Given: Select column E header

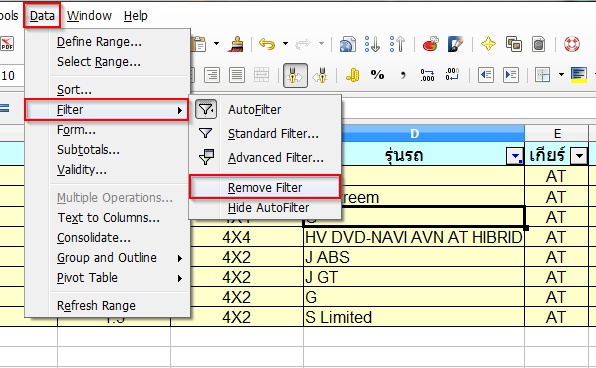Looking at the screenshot, I should [x=557, y=133].
